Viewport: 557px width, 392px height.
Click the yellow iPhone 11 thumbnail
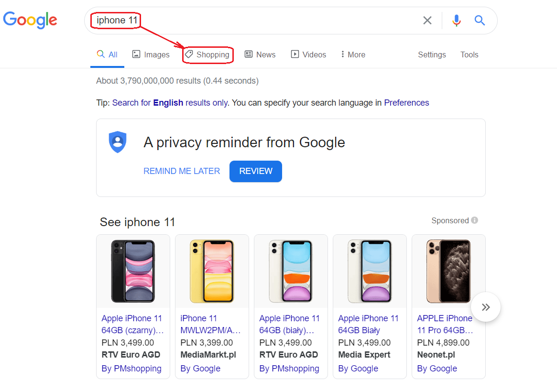click(x=212, y=271)
